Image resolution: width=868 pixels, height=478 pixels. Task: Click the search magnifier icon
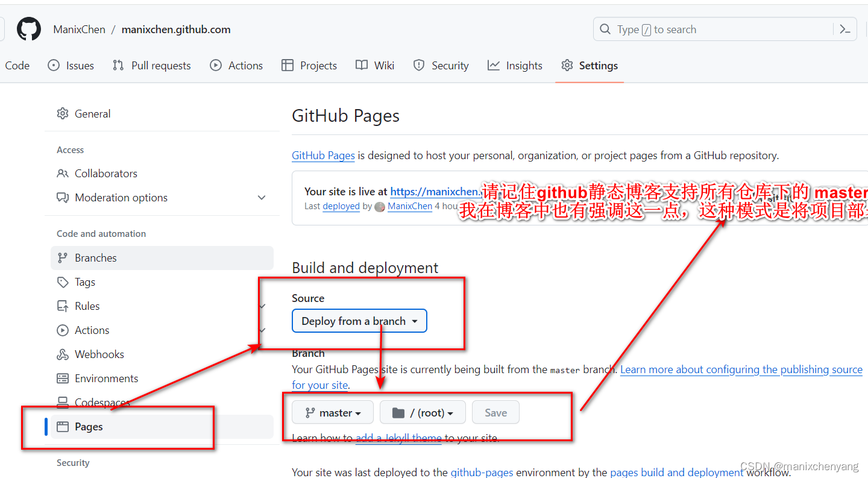[x=605, y=29]
